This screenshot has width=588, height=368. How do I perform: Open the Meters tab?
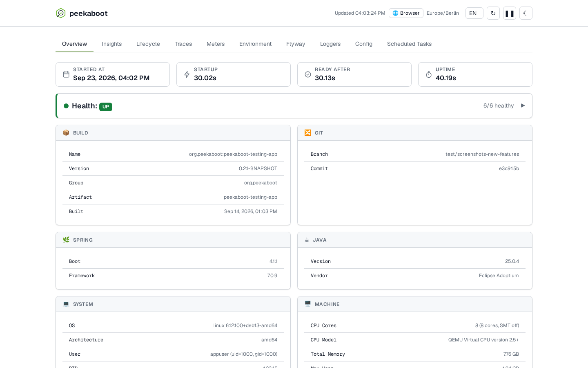(216, 44)
